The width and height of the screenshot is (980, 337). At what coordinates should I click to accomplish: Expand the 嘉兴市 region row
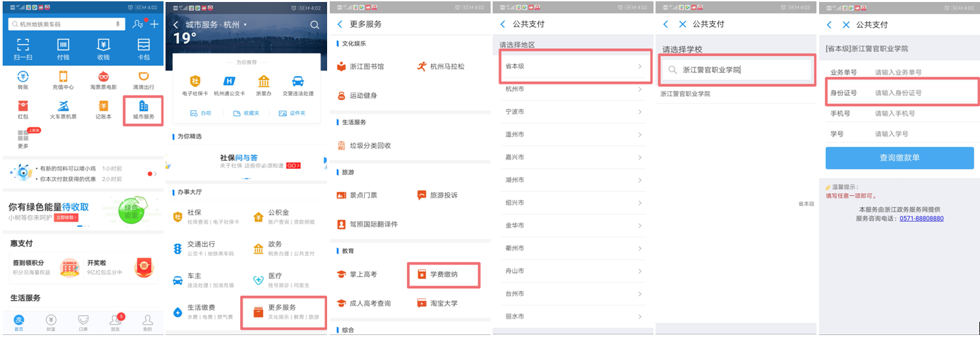(573, 157)
